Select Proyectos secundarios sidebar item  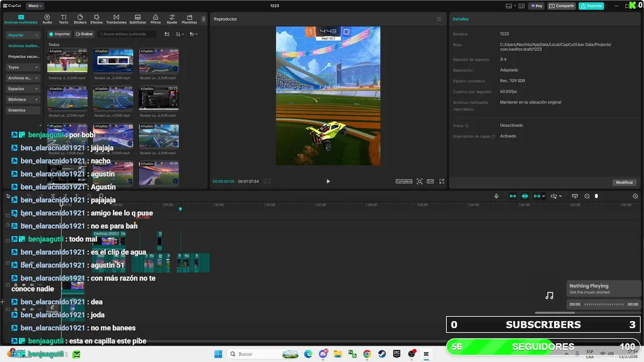pos(23,57)
